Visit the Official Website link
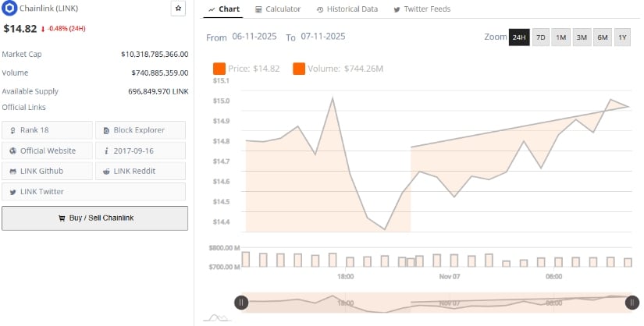The image size is (644, 326). (47, 151)
